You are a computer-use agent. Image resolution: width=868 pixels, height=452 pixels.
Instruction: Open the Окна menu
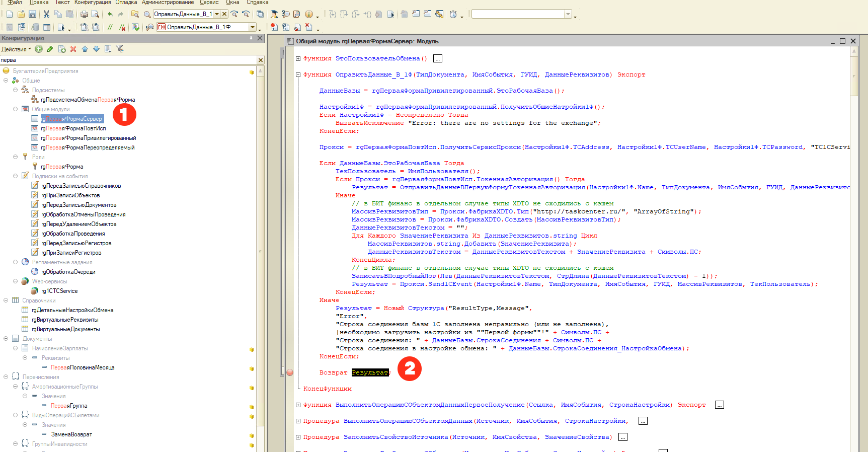(x=232, y=3)
